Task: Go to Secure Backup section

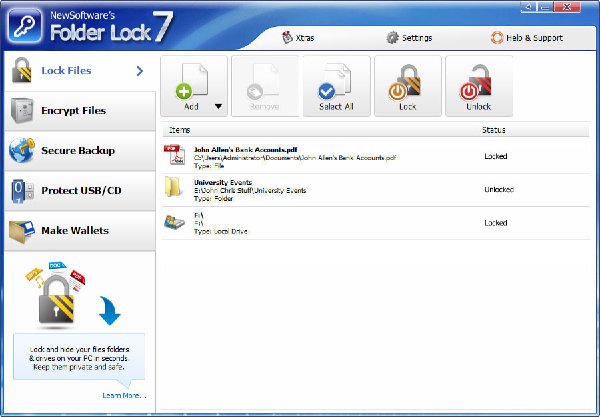Action: pyautogui.click(x=80, y=151)
